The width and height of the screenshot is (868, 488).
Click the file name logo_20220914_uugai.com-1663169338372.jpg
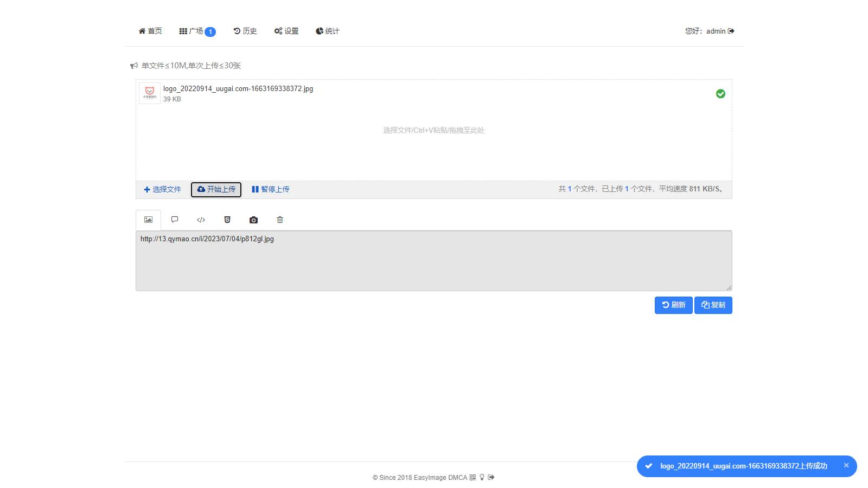(x=238, y=88)
